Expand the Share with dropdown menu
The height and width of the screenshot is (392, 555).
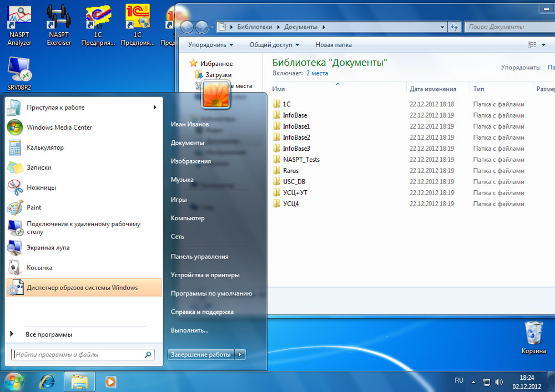click(x=274, y=45)
